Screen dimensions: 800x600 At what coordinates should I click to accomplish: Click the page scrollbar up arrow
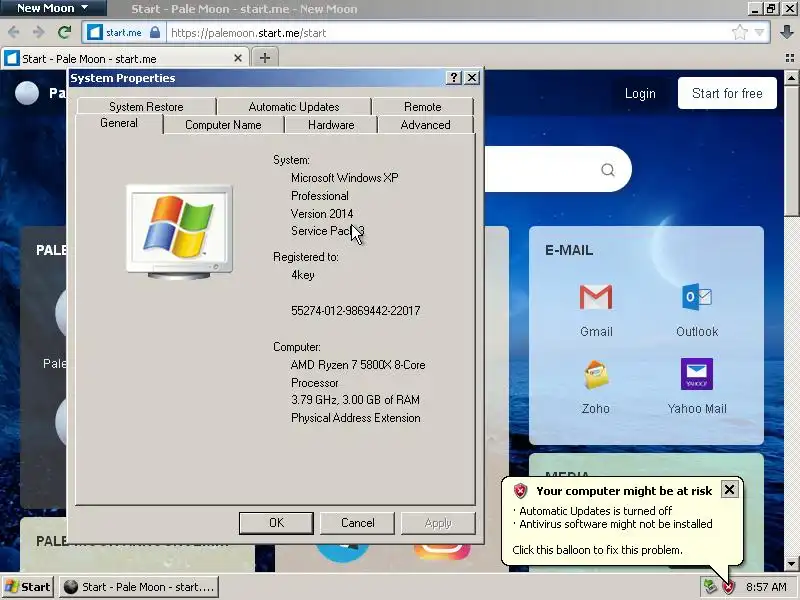791,78
